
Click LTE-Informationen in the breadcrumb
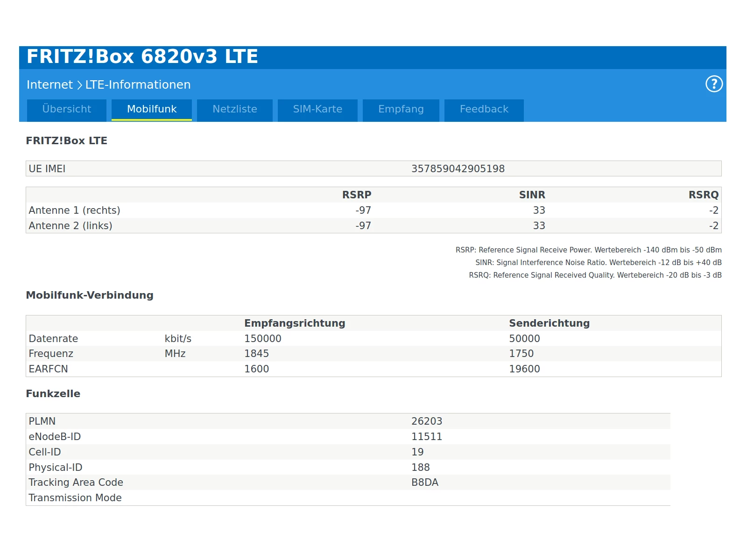click(138, 84)
